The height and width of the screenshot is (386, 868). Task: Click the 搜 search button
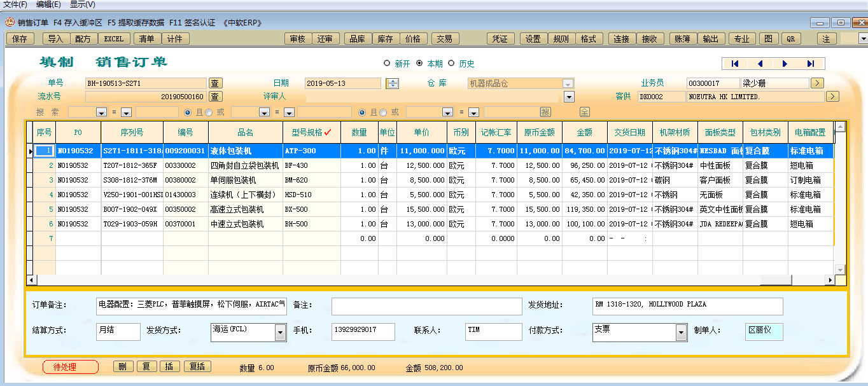click(x=545, y=112)
